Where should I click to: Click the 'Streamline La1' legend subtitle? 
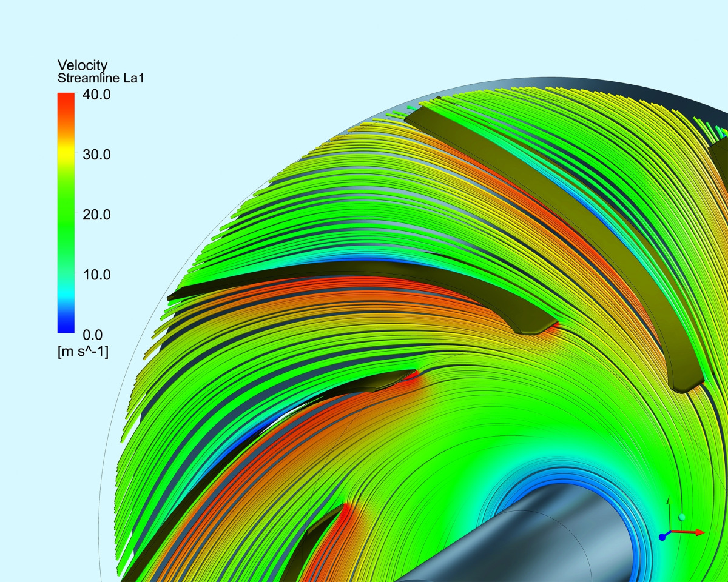(100, 78)
